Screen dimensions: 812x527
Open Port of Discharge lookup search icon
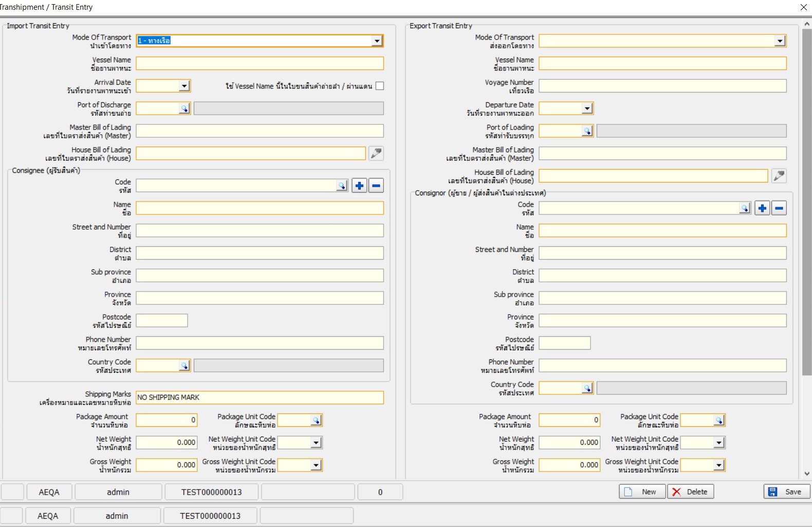tap(184, 108)
